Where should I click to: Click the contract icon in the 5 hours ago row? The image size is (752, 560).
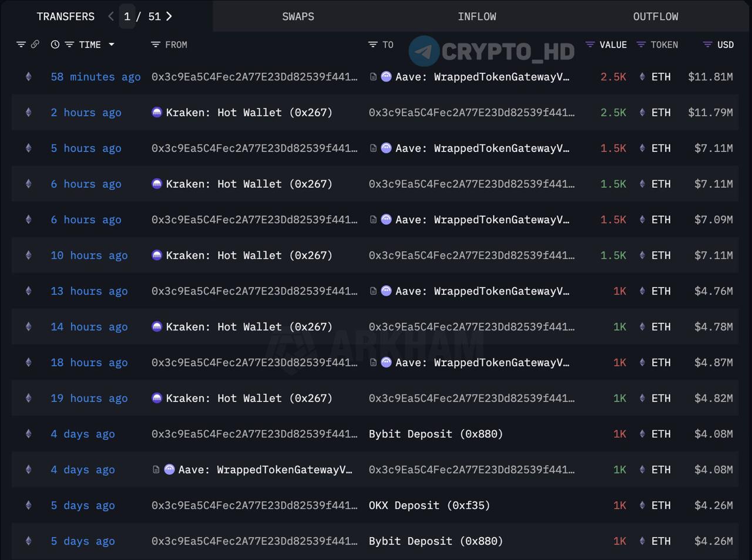click(x=373, y=149)
